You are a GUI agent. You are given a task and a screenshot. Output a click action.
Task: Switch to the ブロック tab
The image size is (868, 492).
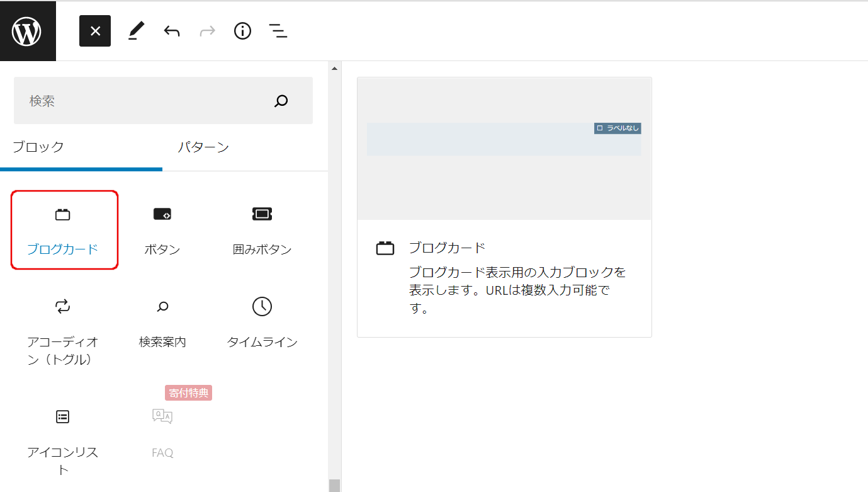[38, 147]
